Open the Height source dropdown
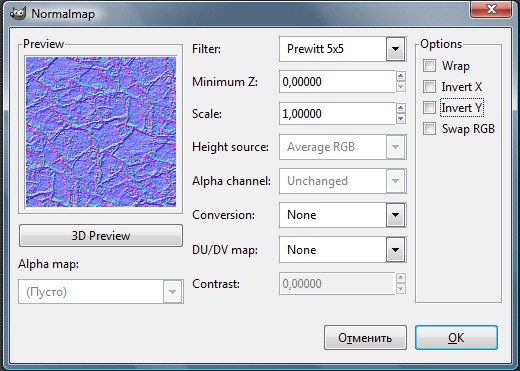520x371 pixels. (343, 147)
